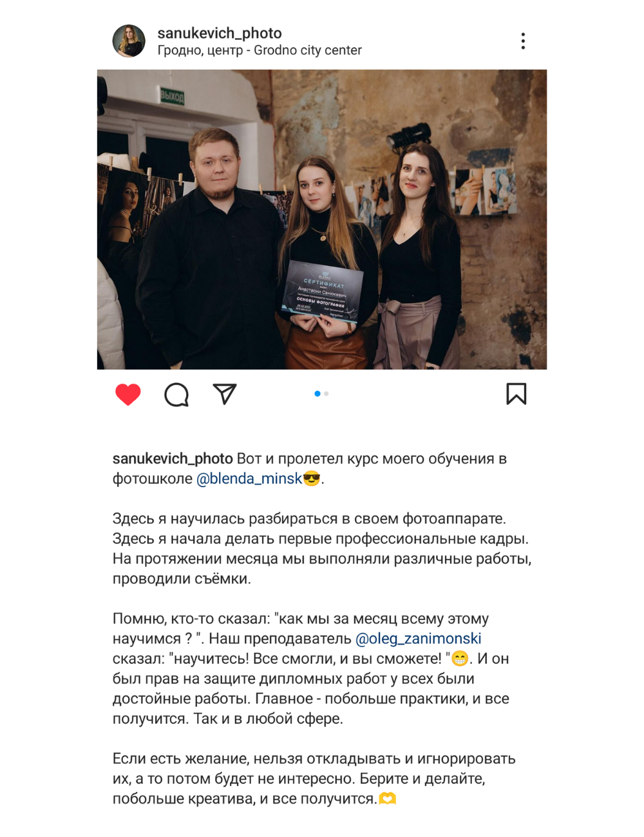Open the @blenda_minsk mention
The width and height of the screenshot is (644, 837).
click(249, 478)
